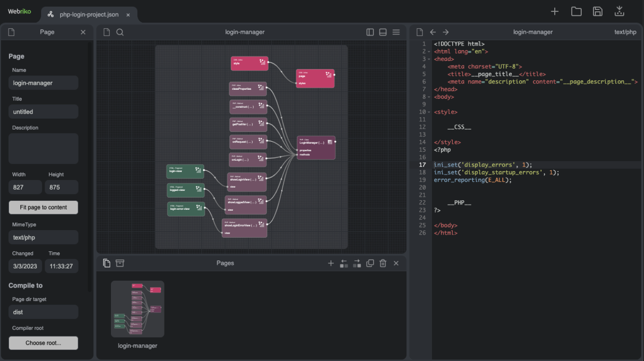Click the move page left icon in Pages panel

344,263
